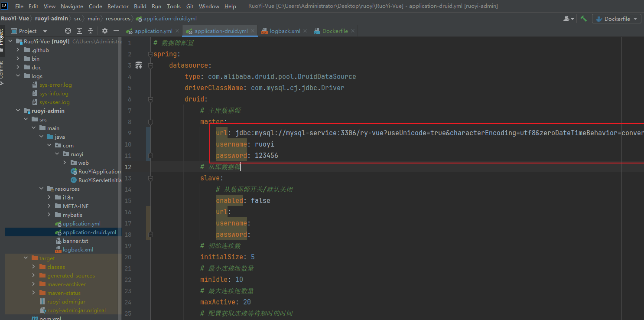Close the application.yml tab

click(177, 31)
